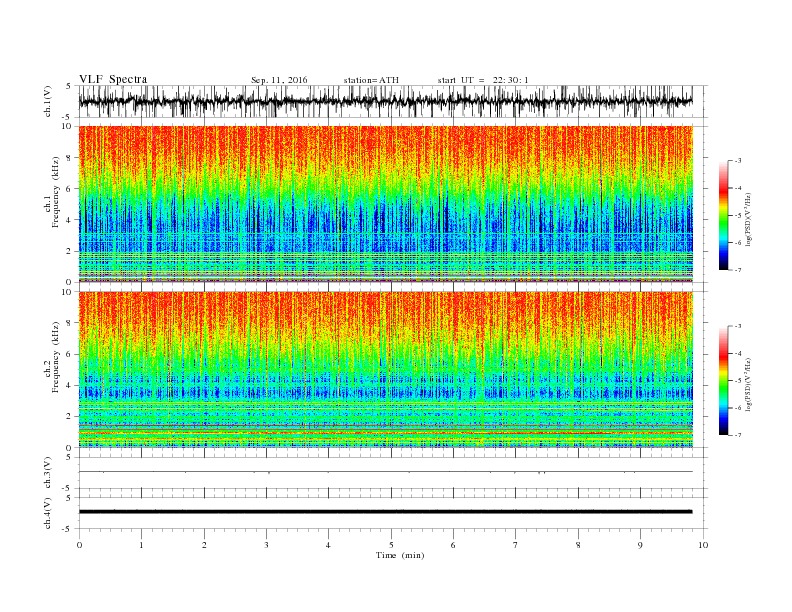Click the "VLF Spectra" title text
792x612 pixels.
tap(113, 79)
